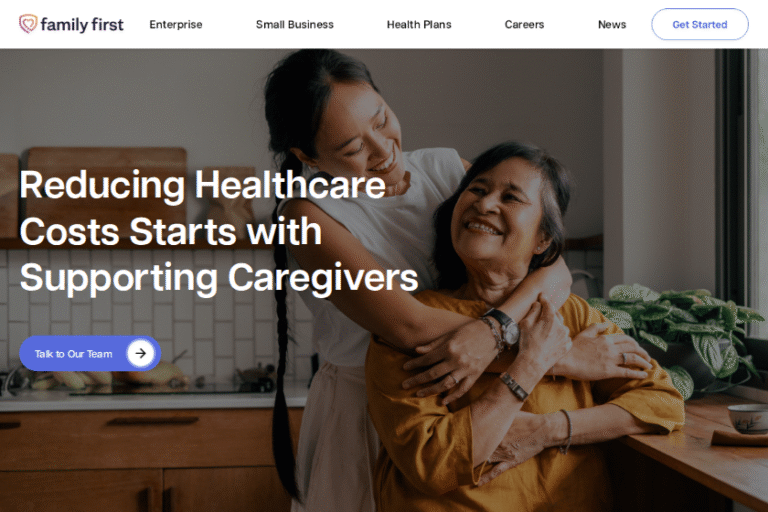Click the wristwatch in the hero image
Screen dimensions: 768x512
(504, 326)
